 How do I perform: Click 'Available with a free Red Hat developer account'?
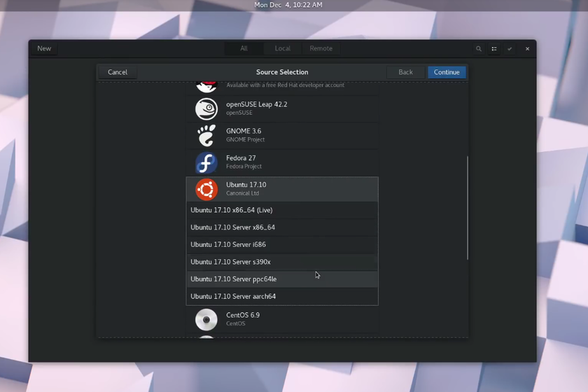(286, 85)
